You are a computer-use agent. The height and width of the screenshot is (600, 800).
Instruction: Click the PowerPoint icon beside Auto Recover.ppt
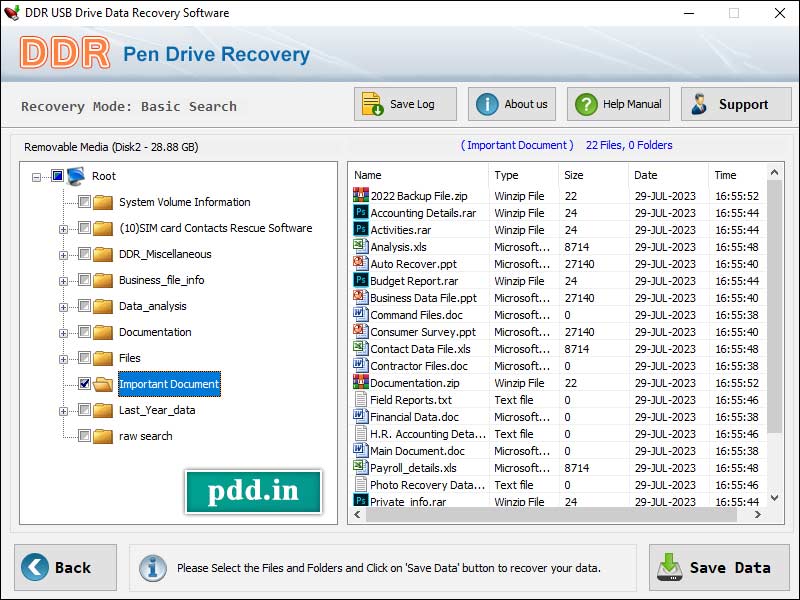pos(359,264)
